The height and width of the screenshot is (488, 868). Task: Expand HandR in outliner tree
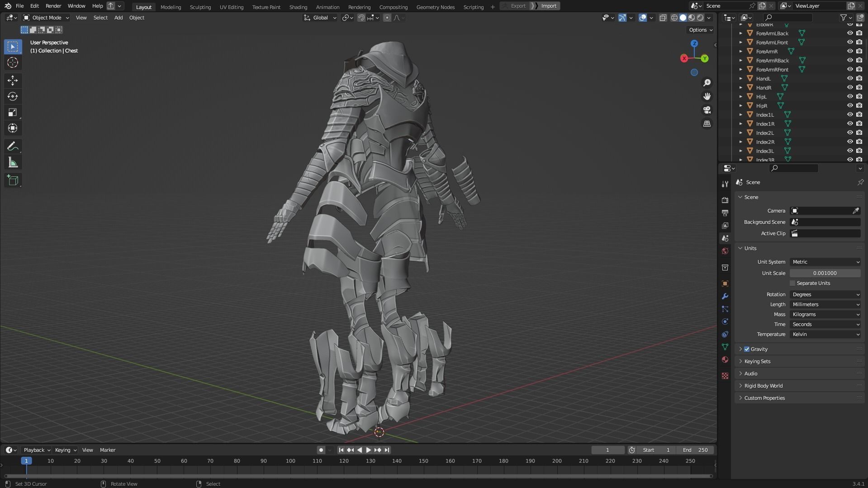740,87
